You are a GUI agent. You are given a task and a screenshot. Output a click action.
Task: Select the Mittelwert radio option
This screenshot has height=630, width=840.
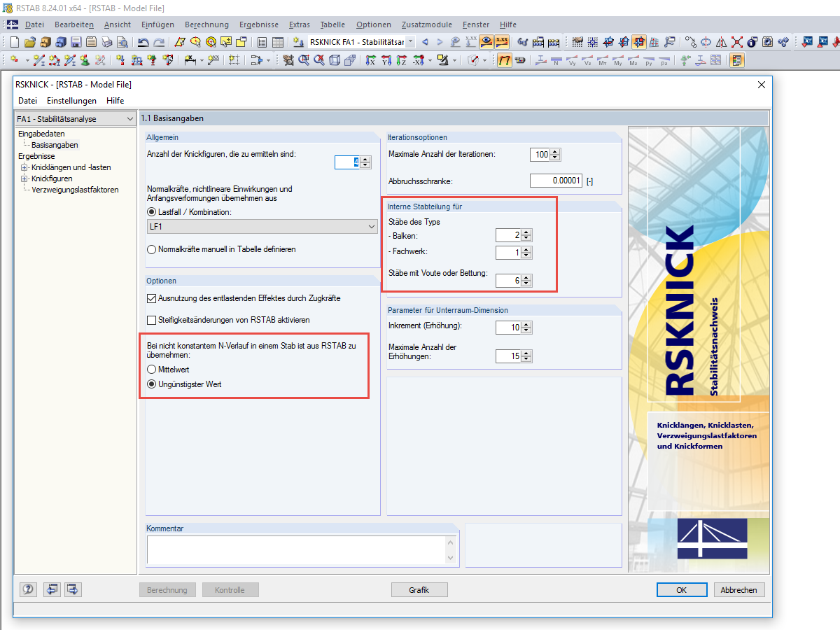[x=151, y=369]
